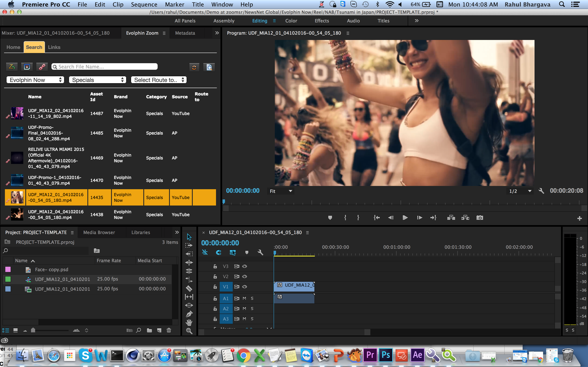The image size is (588, 367).
Task: Select the Razor tool
Action: 189,288
